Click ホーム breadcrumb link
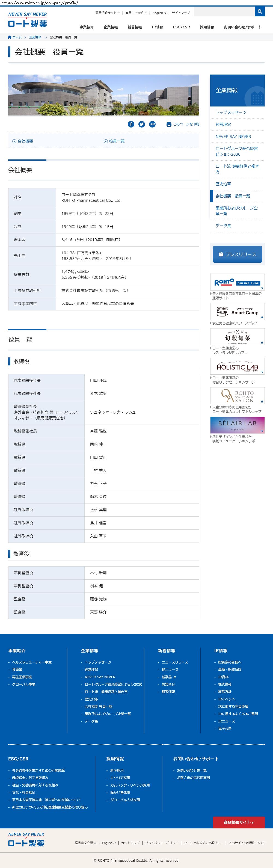 point(15,37)
